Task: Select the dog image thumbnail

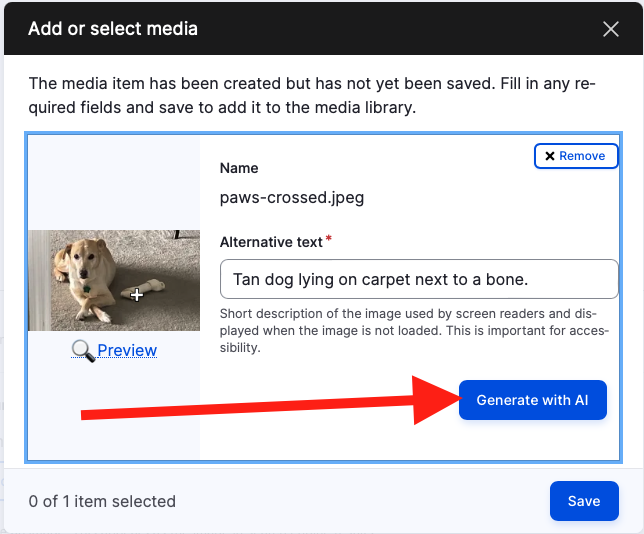Action: point(114,281)
